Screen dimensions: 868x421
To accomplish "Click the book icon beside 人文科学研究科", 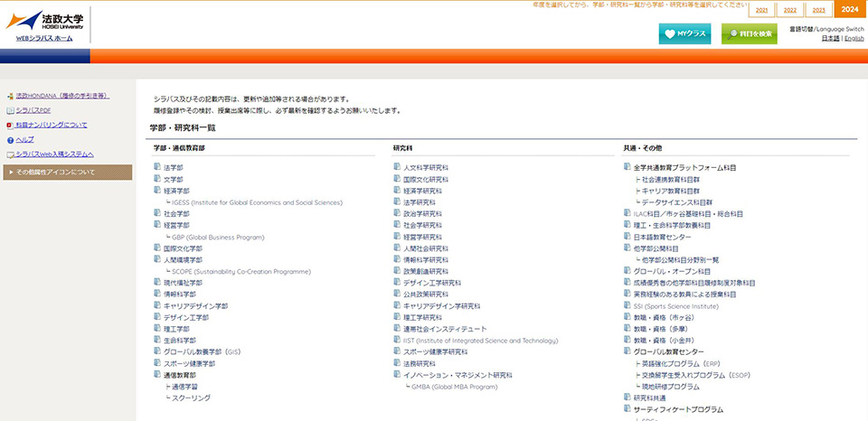I will tap(397, 168).
